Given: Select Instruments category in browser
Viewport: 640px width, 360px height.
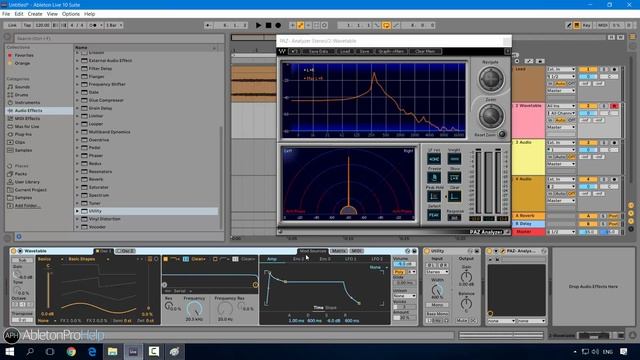Looking at the screenshot, I should (27, 102).
